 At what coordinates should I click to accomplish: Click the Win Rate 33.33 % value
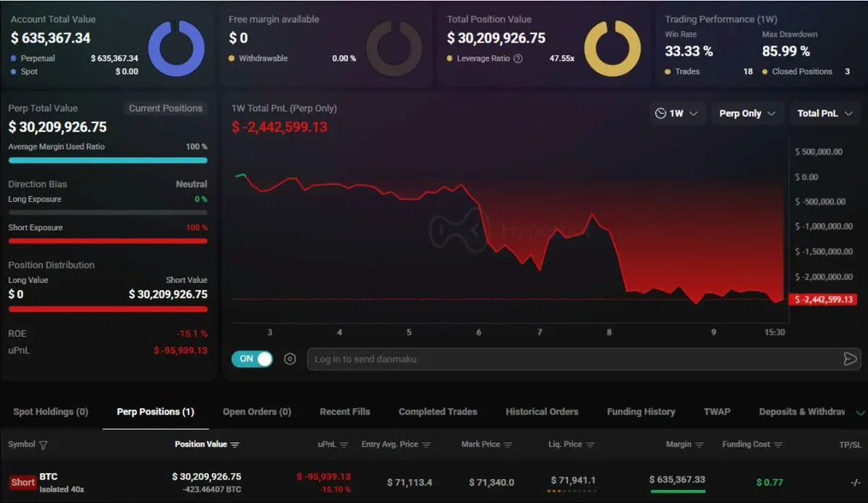point(689,51)
